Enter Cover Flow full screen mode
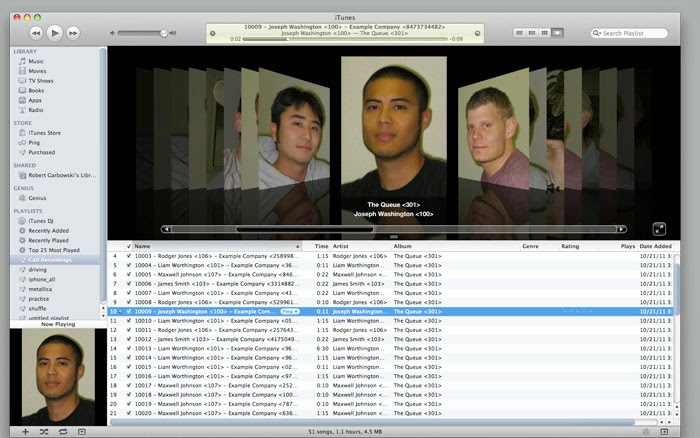Image resolution: width=700 pixels, height=438 pixels. point(659,229)
